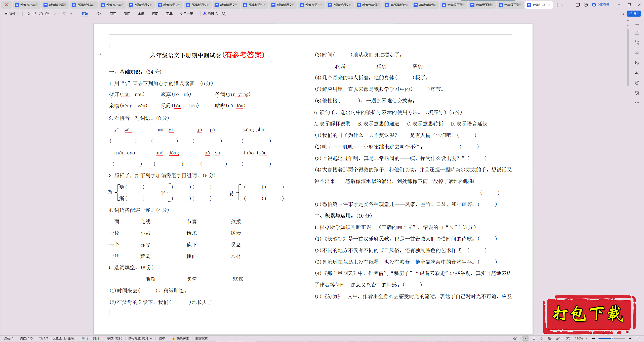Click the Redo arrow icon
Image resolution: width=644 pixels, height=342 pixels.
click(x=64, y=14)
